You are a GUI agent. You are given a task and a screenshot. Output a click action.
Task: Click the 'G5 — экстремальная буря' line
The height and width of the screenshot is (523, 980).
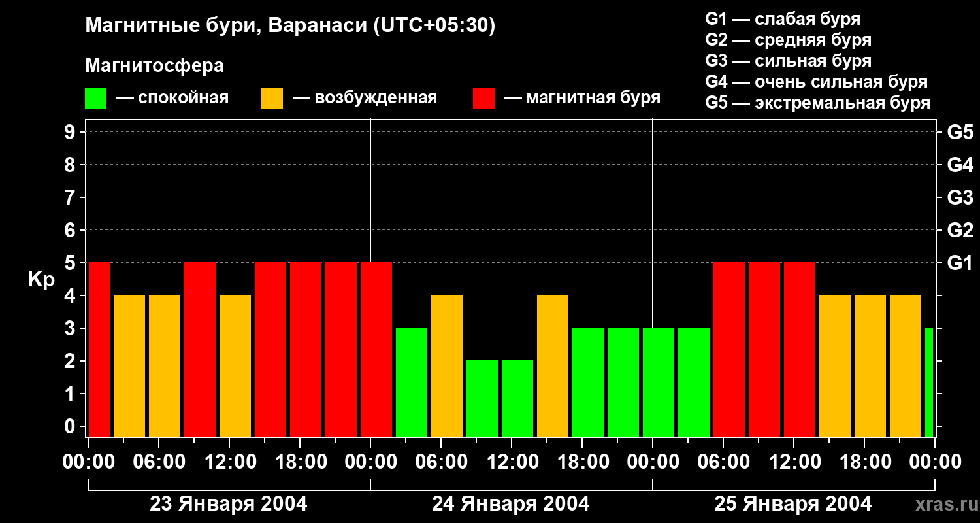point(817,103)
